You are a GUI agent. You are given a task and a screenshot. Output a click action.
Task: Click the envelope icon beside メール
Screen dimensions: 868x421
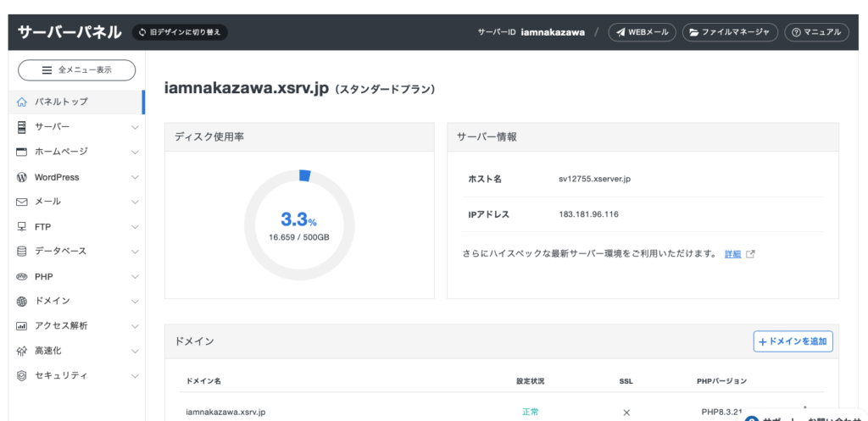(21, 202)
